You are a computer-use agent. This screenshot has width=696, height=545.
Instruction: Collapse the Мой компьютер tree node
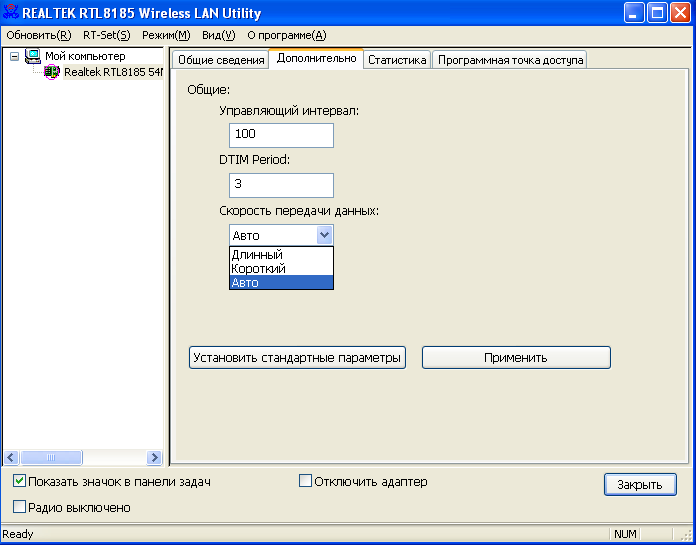pyautogui.click(x=15, y=56)
